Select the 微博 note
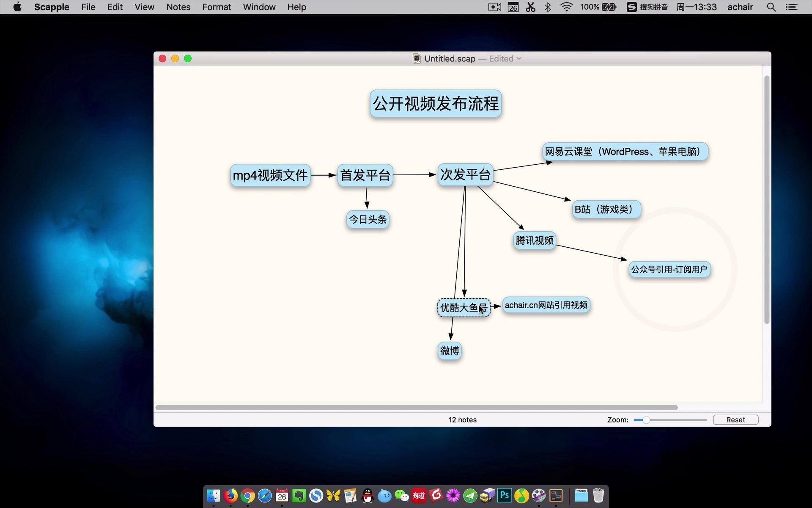 450,351
